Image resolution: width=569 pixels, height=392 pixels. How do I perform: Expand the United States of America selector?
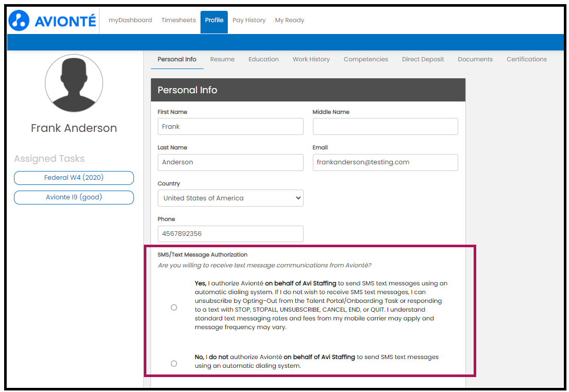pos(230,198)
